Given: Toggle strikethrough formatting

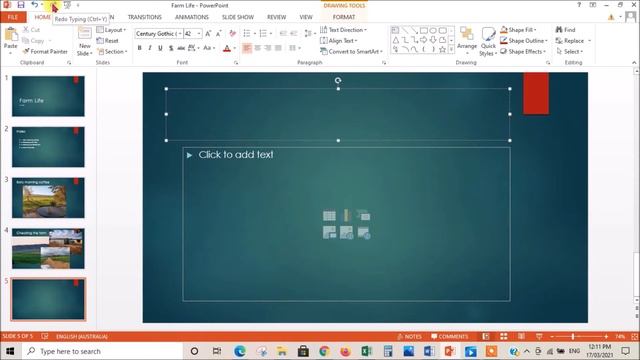Looking at the screenshot, I should click(x=181, y=48).
